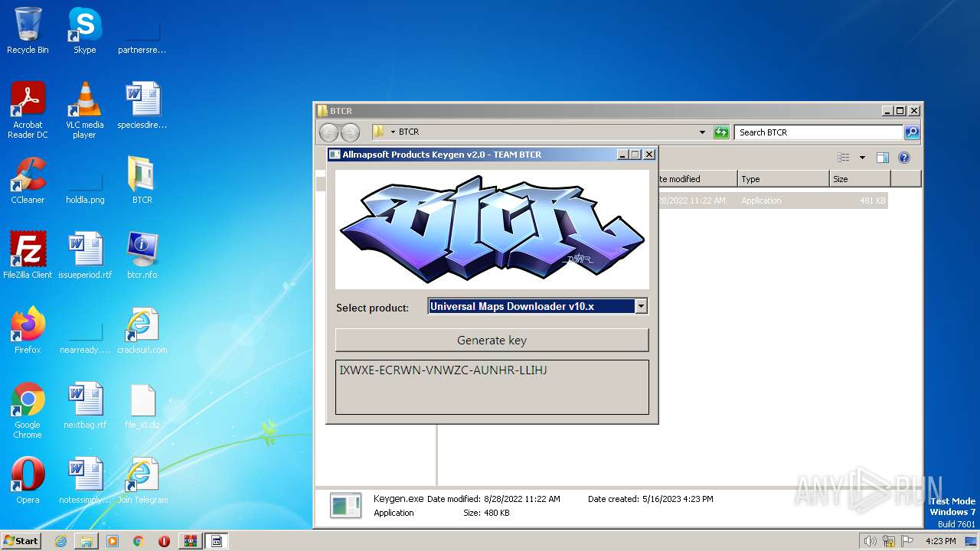This screenshot has width=980, height=551.
Task: Open the notessimply Word document icon
Action: 84,480
